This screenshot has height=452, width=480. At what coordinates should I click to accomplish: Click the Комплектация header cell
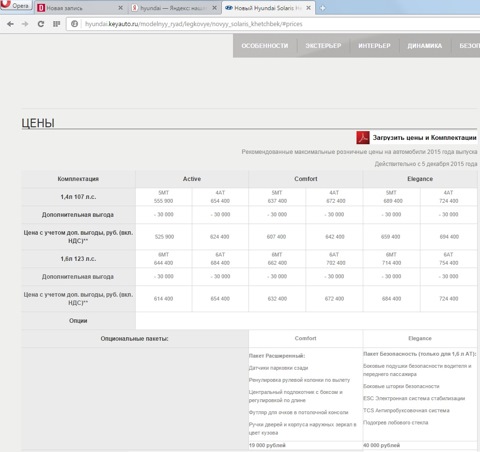(x=78, y=179)
